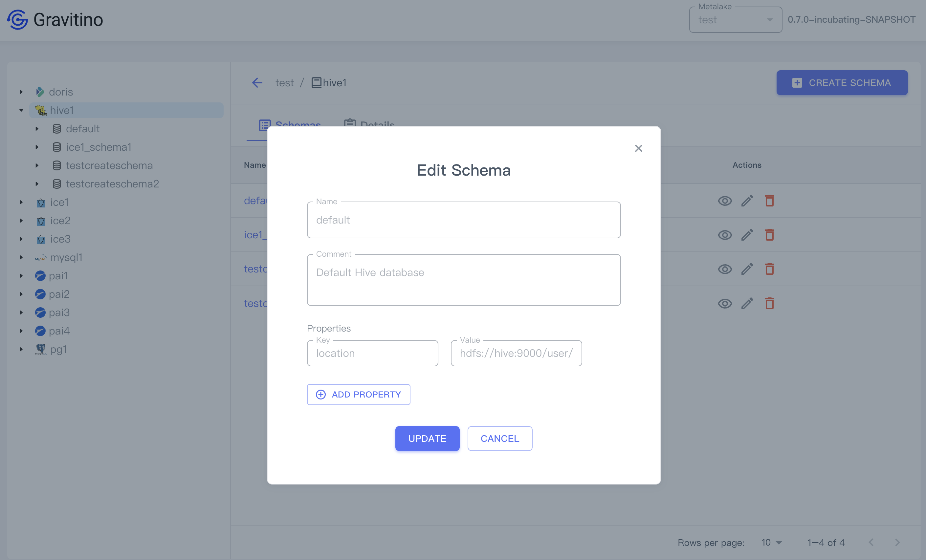Expand the ice2 tree item
Screen dimensions: 926x560
(x=20, y=221)
